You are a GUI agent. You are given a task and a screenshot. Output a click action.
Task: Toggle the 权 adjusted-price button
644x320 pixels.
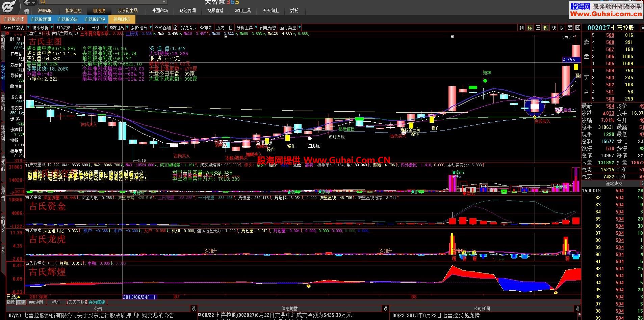pos(545,28)
